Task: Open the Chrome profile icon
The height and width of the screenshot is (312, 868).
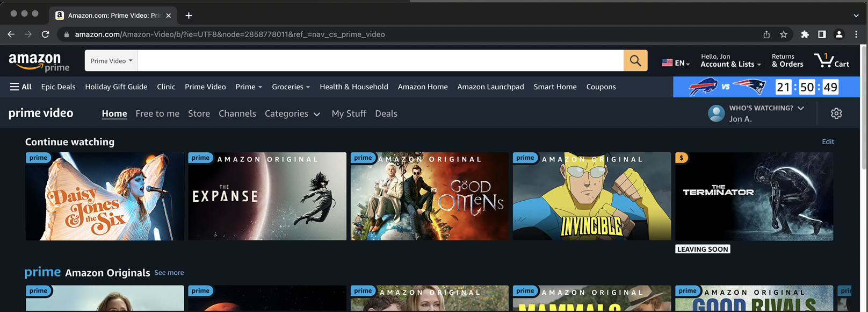Action: 839,34
